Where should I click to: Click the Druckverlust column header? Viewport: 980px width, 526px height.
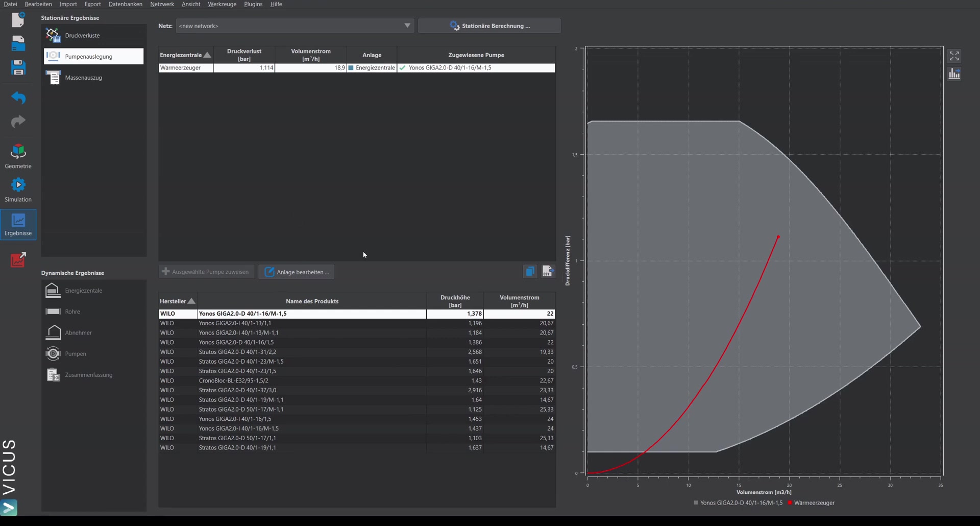(x=244, y=55)
